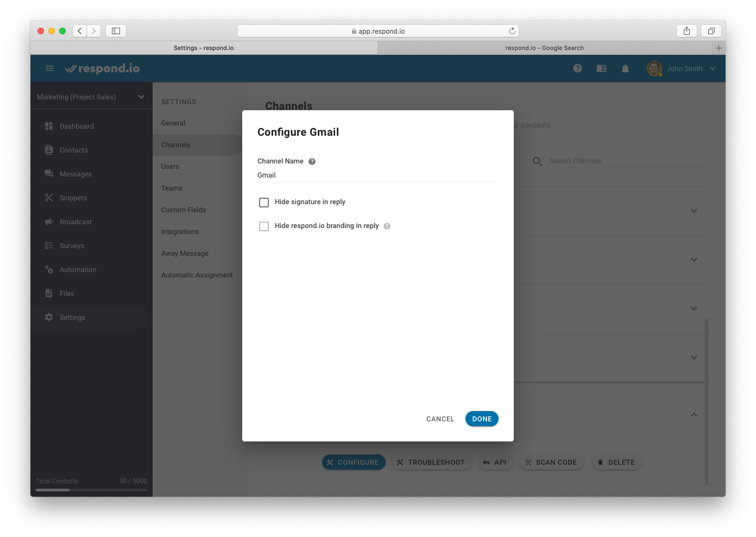The width and height of the screenshot is (756, 537).
Task: Click the Dashboard icon in sidebar
Action: point(49,126)
